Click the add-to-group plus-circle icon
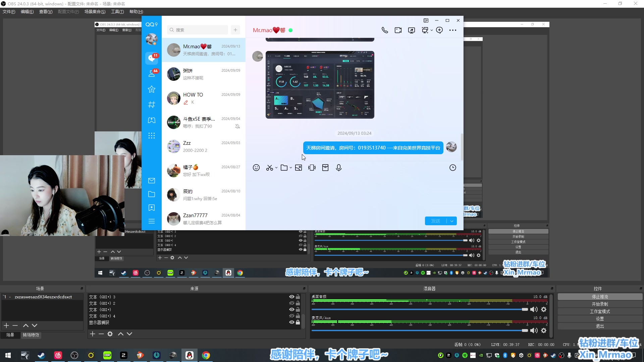This screenshot has width=644, height=362. pos(439,30)
